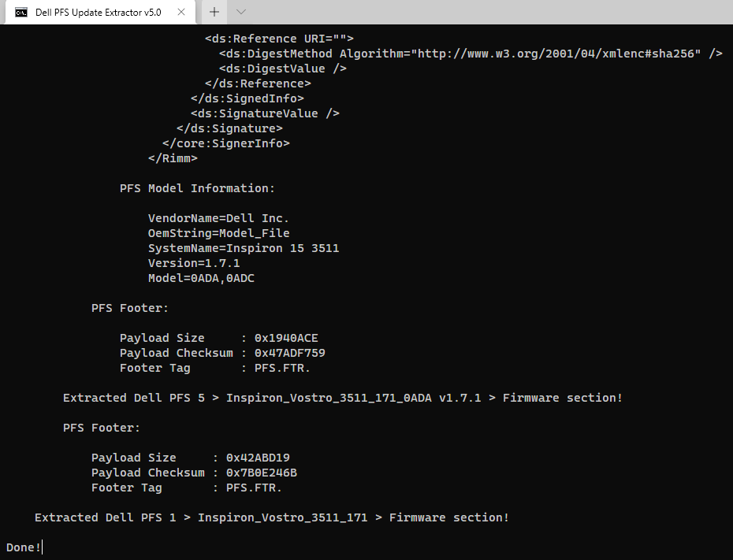Viewport: 733px width, 560px height.
Task: Click the Model=0ADA,0ADC line
Action: tap(201, 278)
